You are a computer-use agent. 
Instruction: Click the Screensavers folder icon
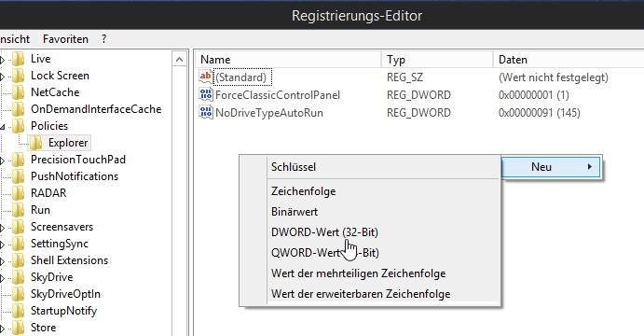tap(18, 227)
